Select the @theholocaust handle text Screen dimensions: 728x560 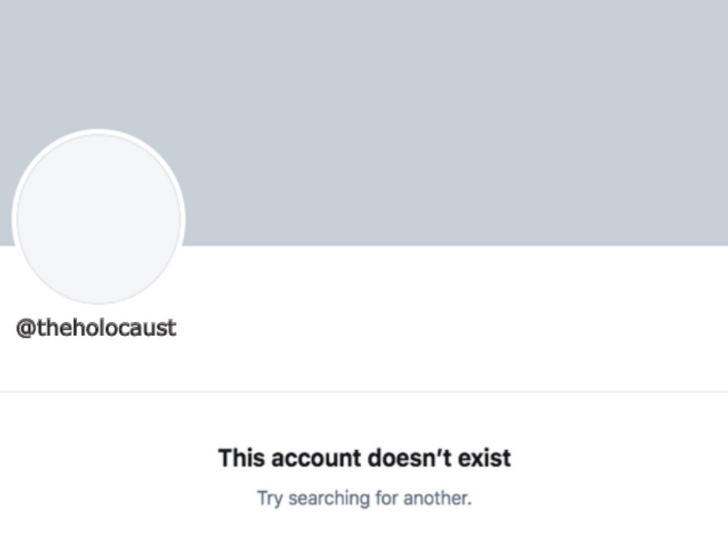pos(96,328)
